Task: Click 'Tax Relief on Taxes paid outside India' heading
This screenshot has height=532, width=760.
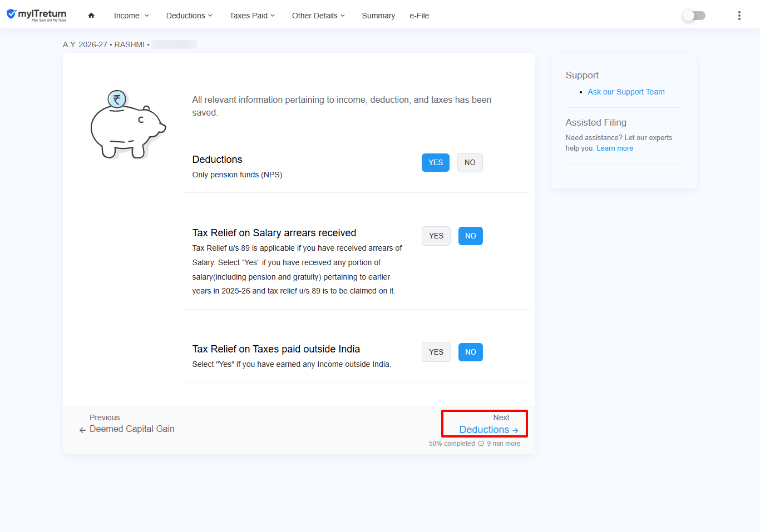Action: click(x=276, y=349)
